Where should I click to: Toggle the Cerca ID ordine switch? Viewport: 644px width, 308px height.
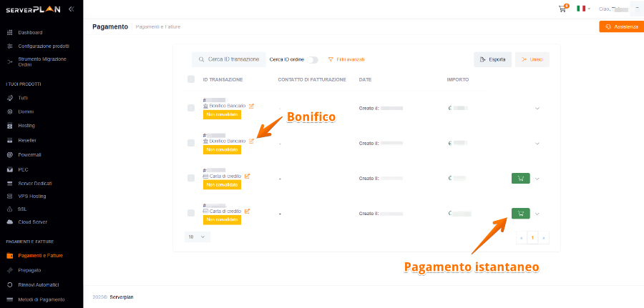point(312,59)
